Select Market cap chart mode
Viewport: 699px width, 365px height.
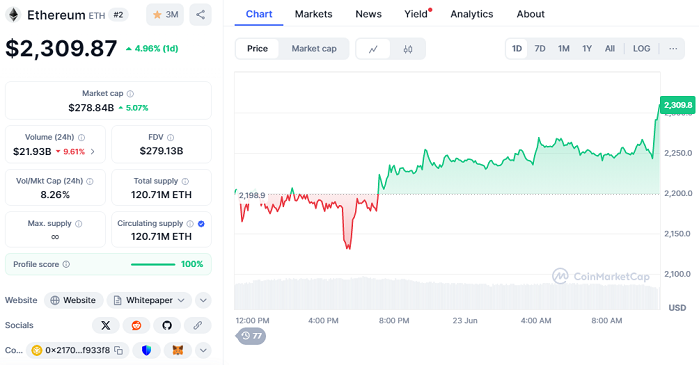(314, 49)
